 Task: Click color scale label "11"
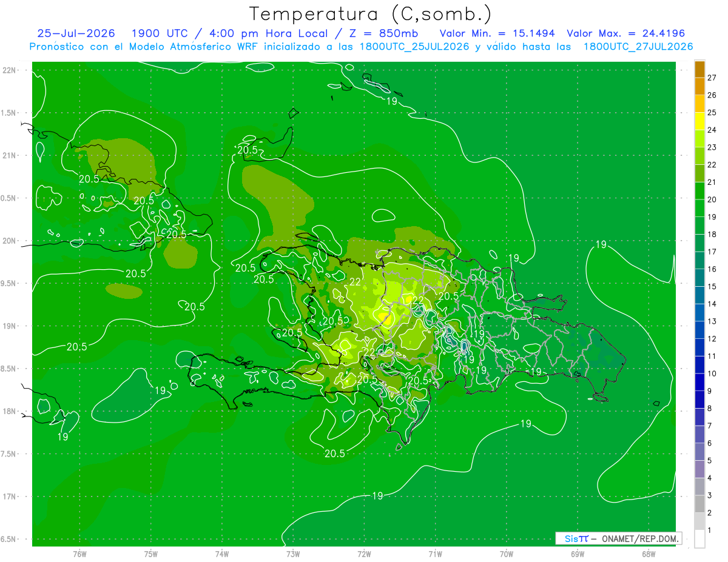(x=712, y=356)
